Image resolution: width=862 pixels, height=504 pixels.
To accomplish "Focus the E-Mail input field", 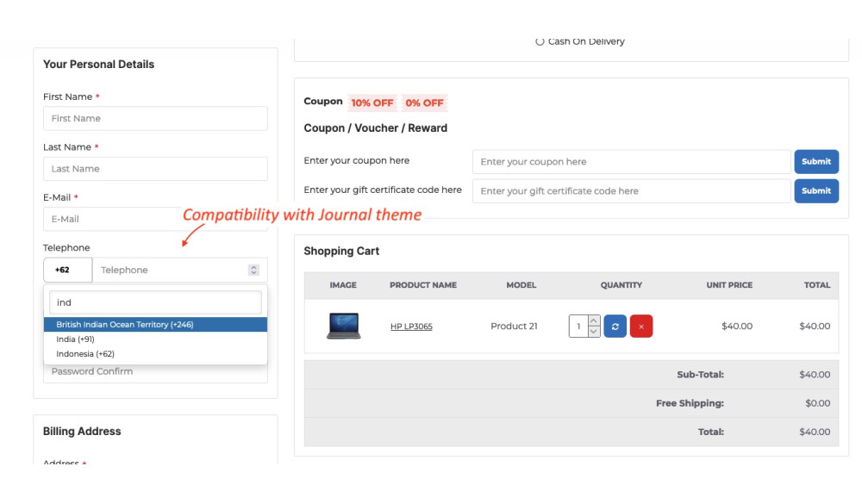I will click(x=112, y=220).
